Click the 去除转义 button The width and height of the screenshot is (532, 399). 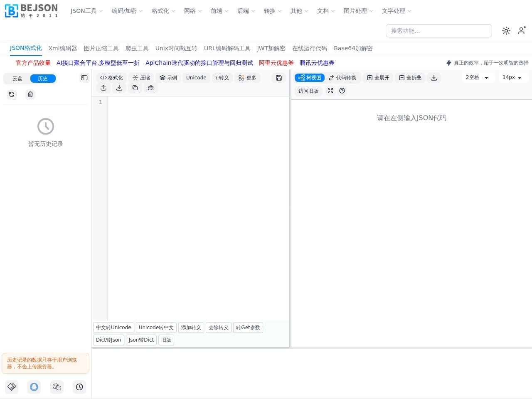point(219,328)
